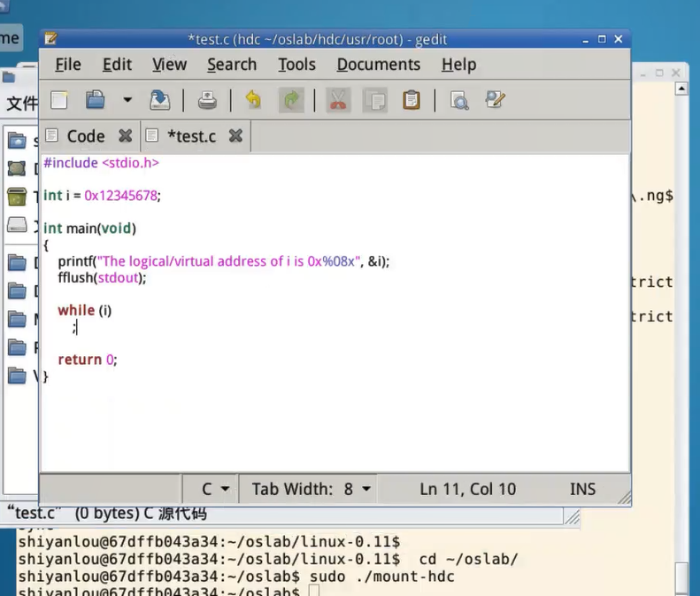
Task: Undo the last edit
Action: point(254,100)
